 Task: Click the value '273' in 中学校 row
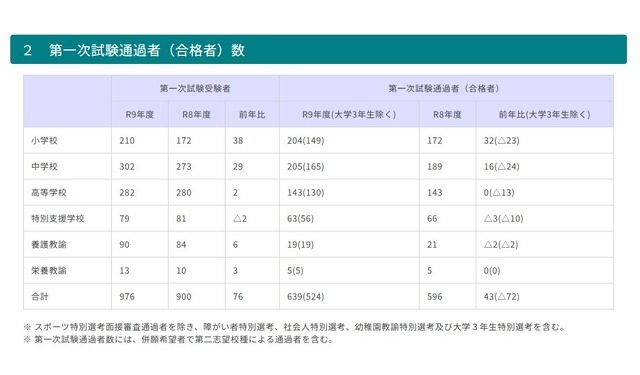184,166
